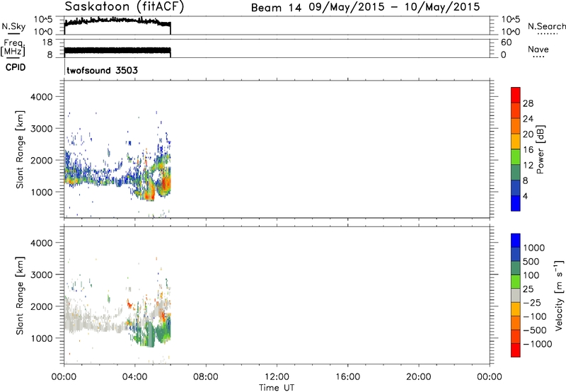Viewport: 566px width, 392px height.
Task: Click the "-1000" tick on the velocity scale
Action: pos(537,344)
